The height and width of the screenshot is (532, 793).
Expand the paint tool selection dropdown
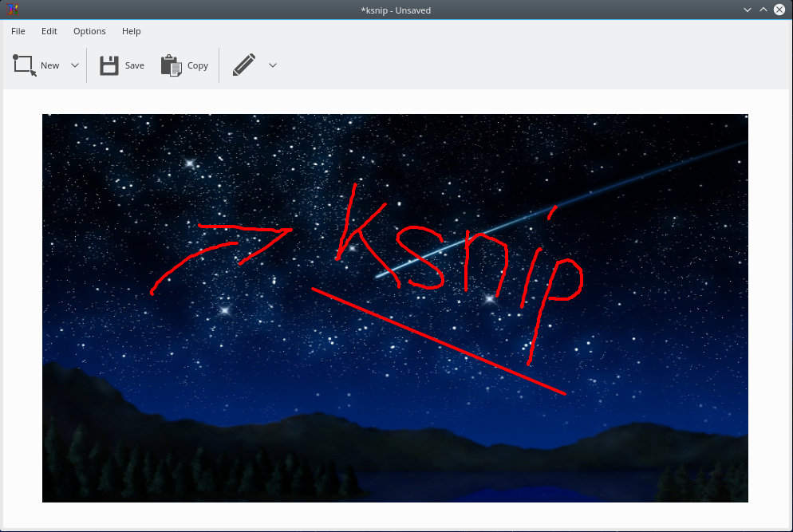(x=273, y=65)
